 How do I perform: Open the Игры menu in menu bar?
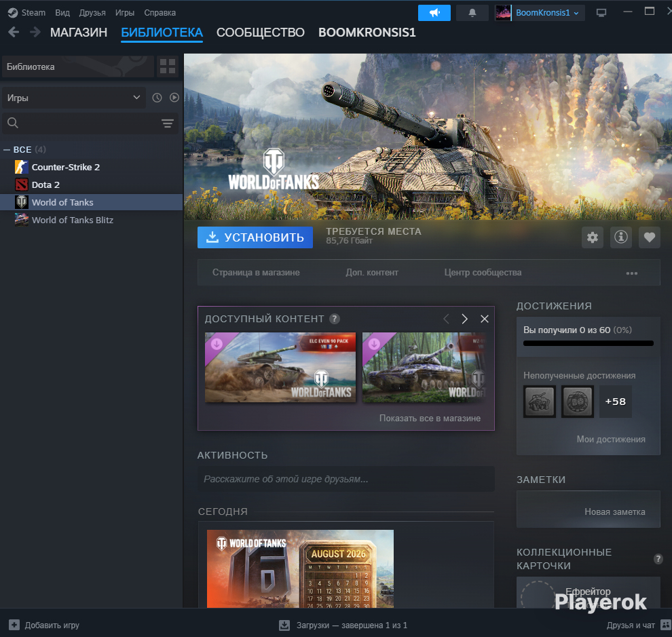click(125, 13)
